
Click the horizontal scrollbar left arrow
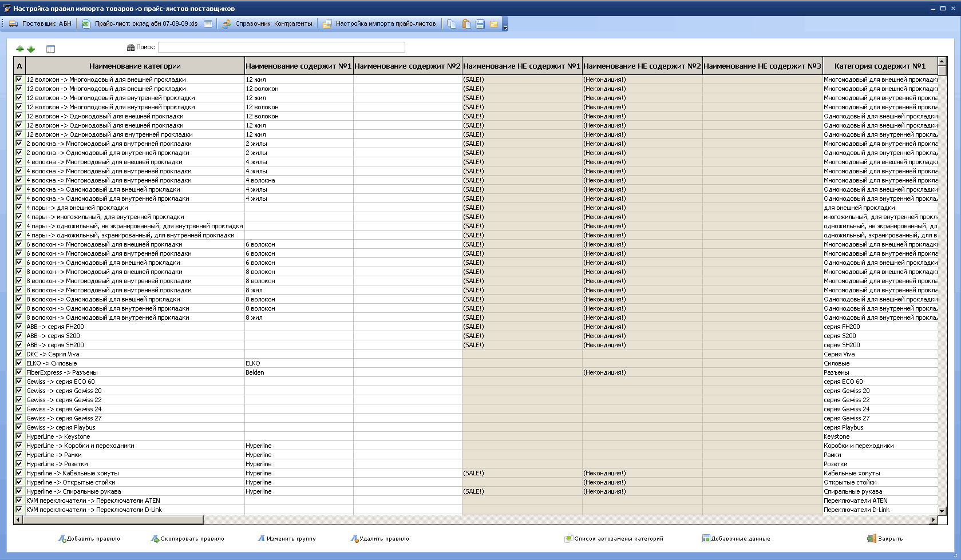pyautogui.click(x=18, y=519)
